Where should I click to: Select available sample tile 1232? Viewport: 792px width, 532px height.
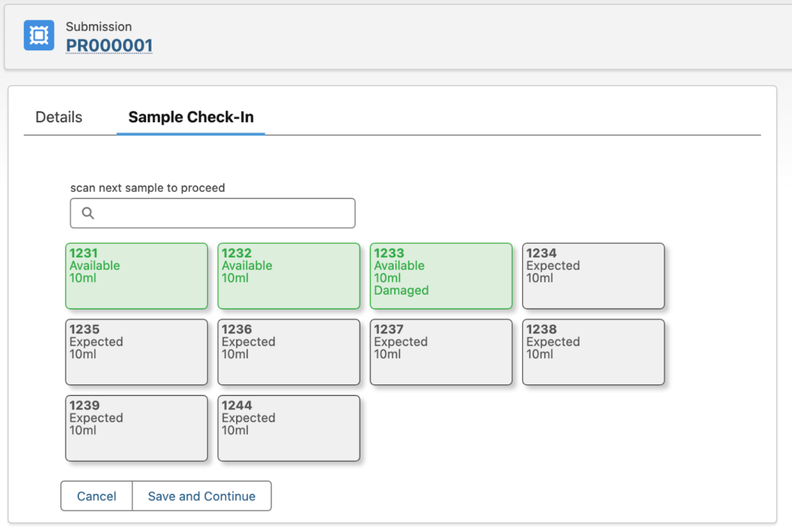288,275
